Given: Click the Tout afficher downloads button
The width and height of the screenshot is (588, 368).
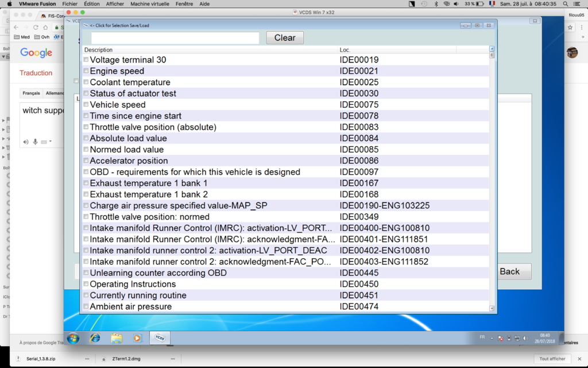Looking at the screenshot, I should [552, 359].
